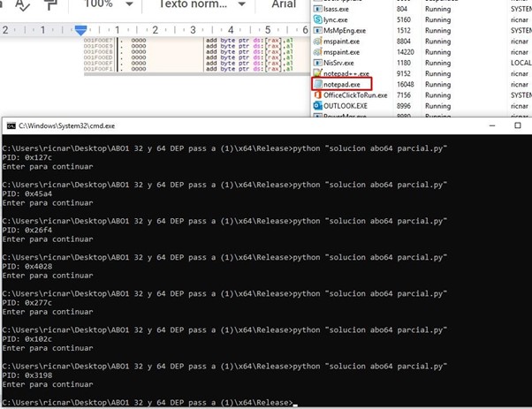The height and width of the screenshot is (409, 532).
Task: Click PID value 5160
Action: (404, 19)
